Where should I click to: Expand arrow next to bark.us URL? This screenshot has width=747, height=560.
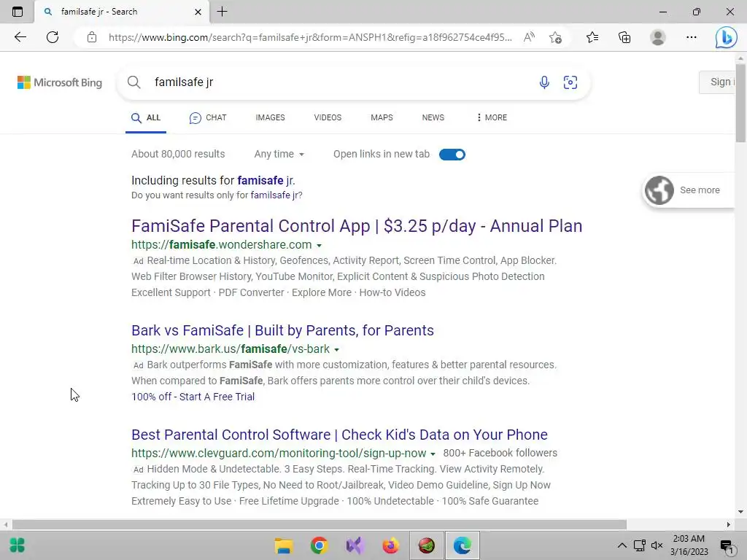336,349
